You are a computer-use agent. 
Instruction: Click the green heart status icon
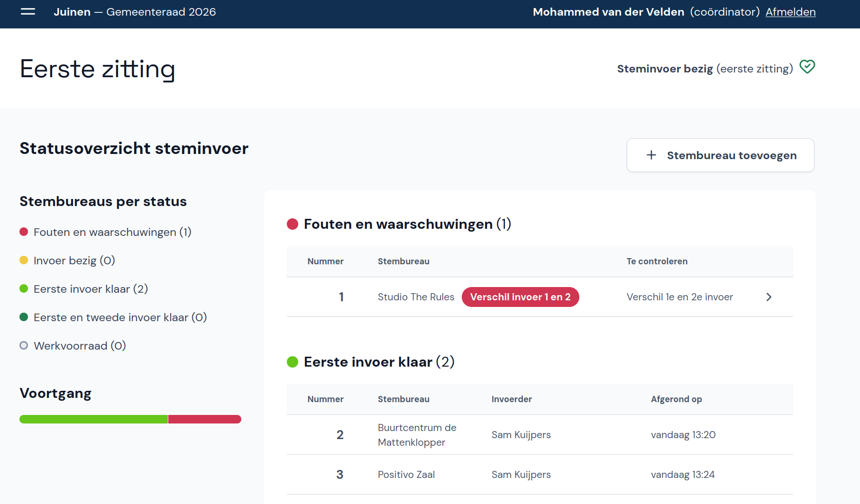point(807,67)
